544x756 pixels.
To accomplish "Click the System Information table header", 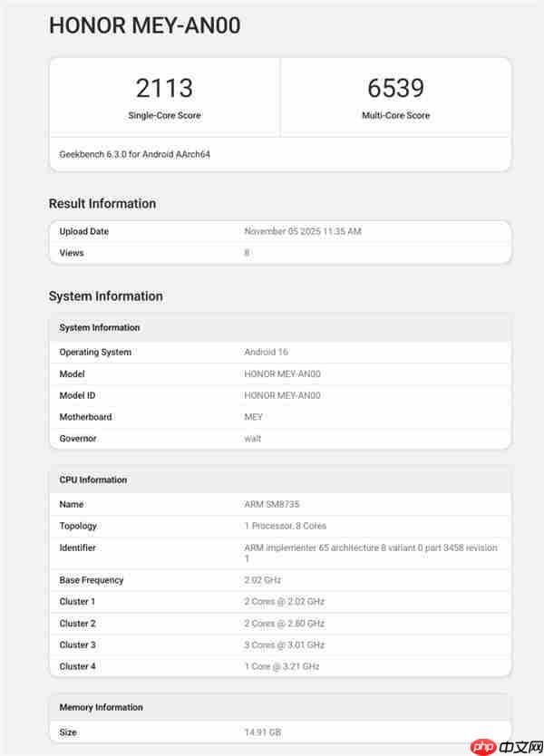I will tap(100, 327).
